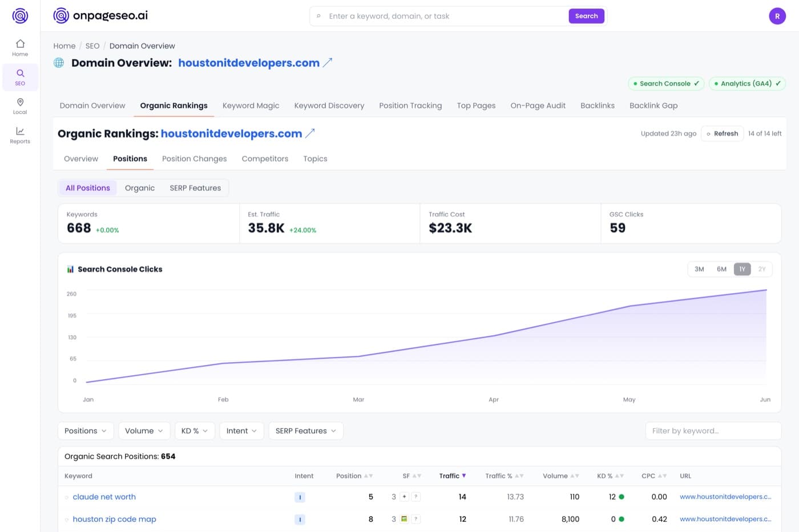Switch to the Domain Overview tab
Screen dimensions: 799x532
(92, 105)
